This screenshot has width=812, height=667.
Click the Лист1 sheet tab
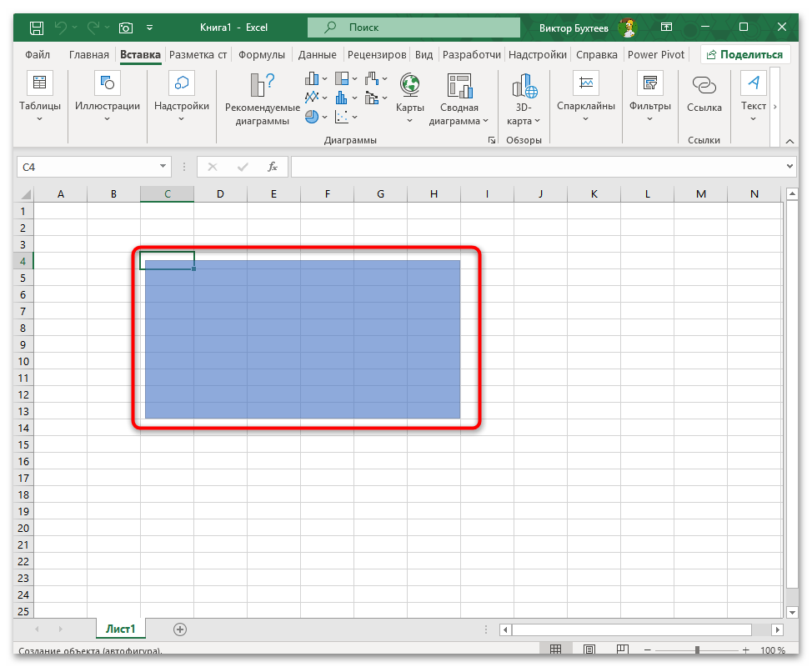tap(121, 629)
